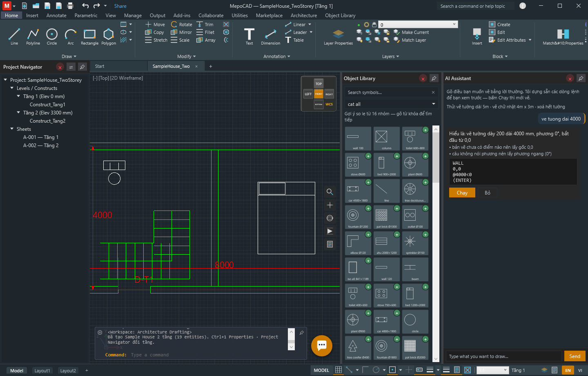
Task: Switch to Layout1 tab
Action: (x=42, y=371)
